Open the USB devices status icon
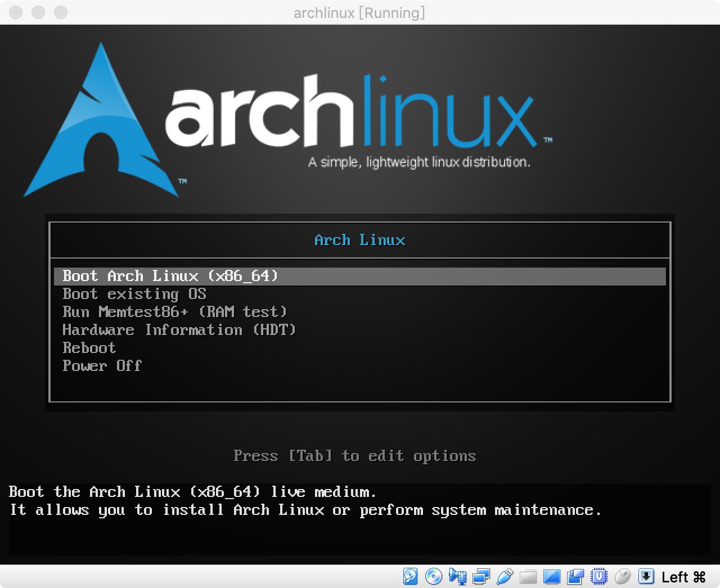720x588 pixels. [505, 576]
